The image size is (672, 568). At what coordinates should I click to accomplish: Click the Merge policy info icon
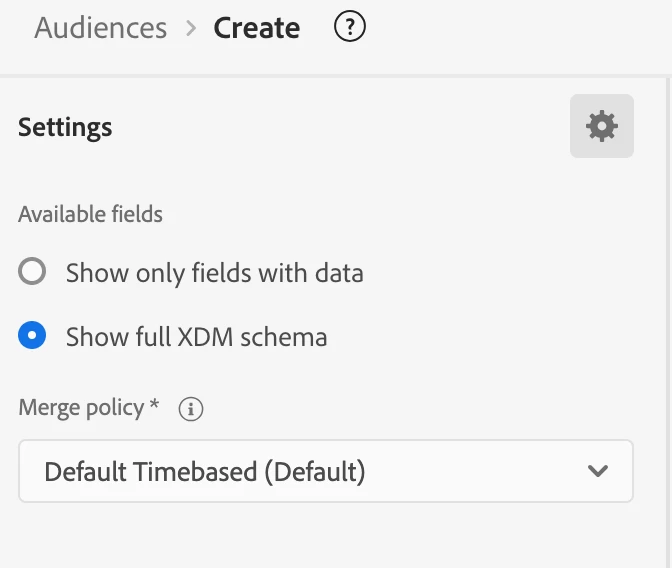(190, 409)
